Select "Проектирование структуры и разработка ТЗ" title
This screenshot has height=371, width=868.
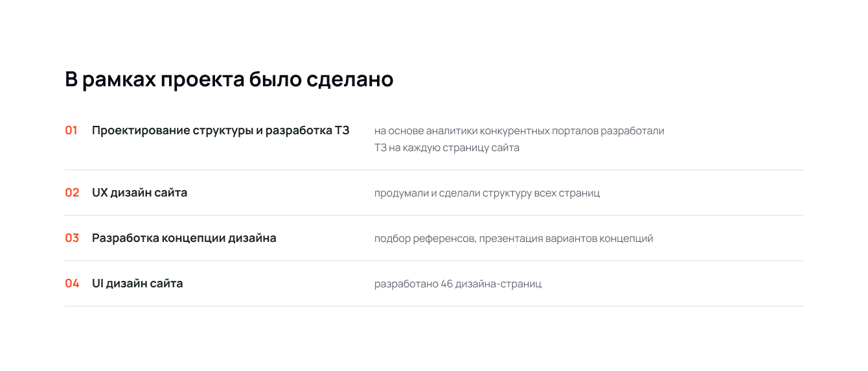[x=220, y=130]
